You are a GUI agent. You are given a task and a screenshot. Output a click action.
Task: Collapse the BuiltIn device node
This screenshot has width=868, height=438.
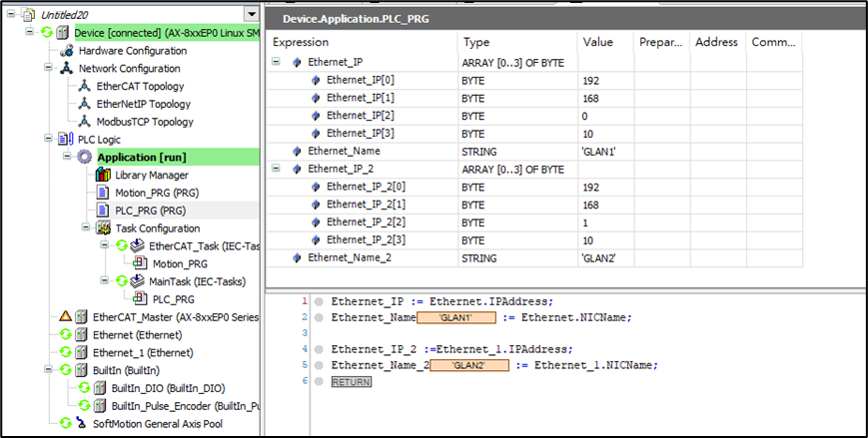pos(50,370)
